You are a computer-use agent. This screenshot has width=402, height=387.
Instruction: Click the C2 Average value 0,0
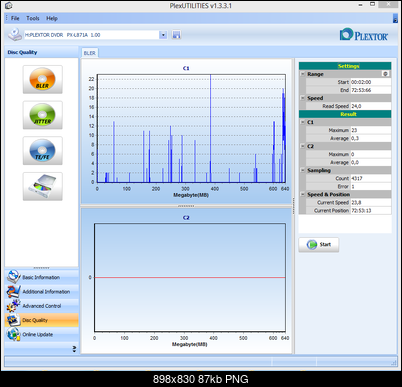(x=370, y=162)
